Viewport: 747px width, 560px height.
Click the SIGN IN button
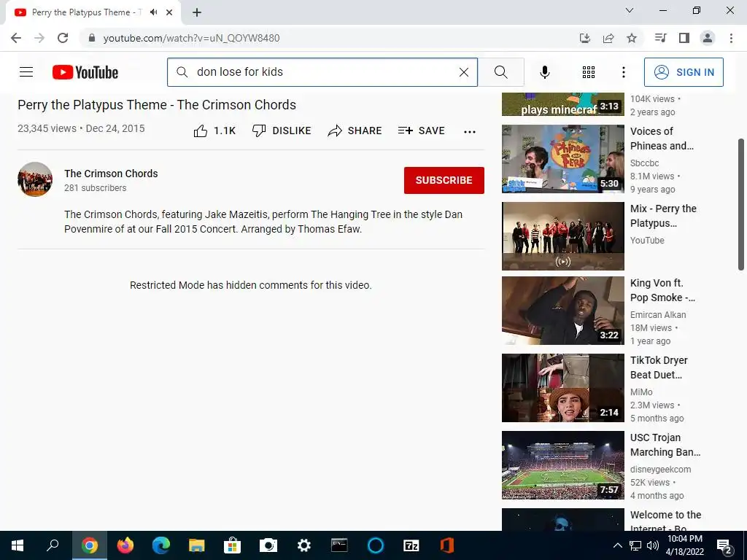(x=684, y=72)
